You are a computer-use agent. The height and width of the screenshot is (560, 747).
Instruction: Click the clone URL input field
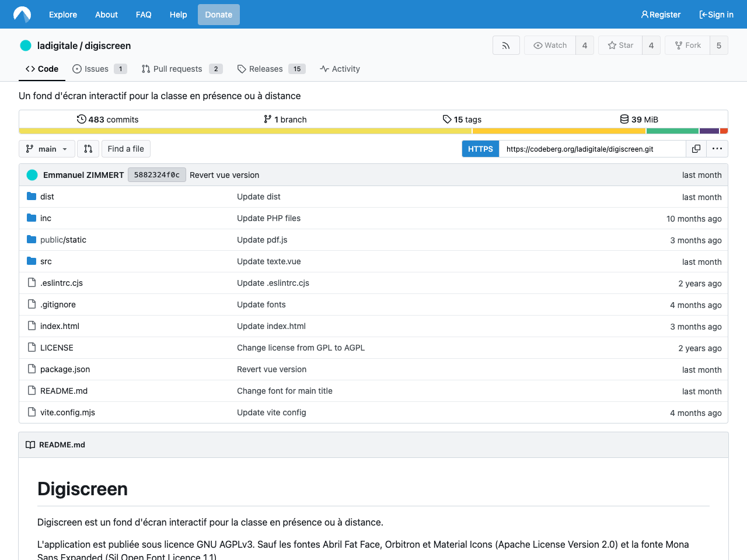pos(592,149)
